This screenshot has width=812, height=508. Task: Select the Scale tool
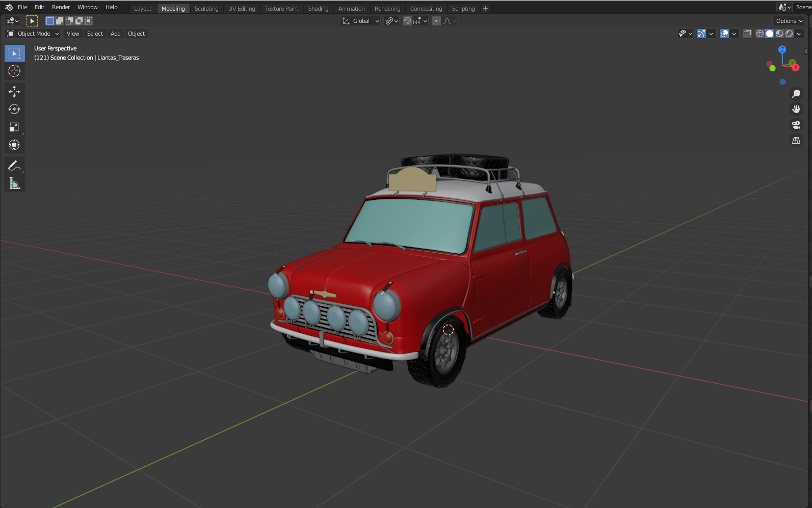point(14,127)
